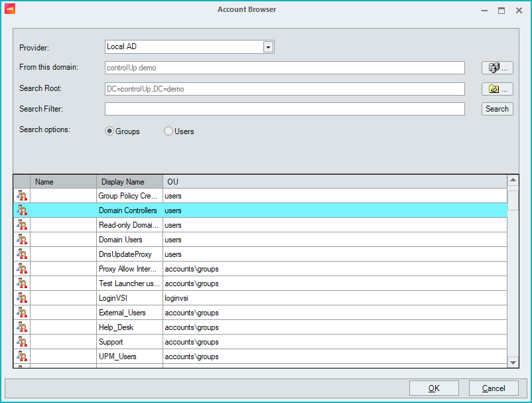Confirm selection with the OK button

click(434, 388)
